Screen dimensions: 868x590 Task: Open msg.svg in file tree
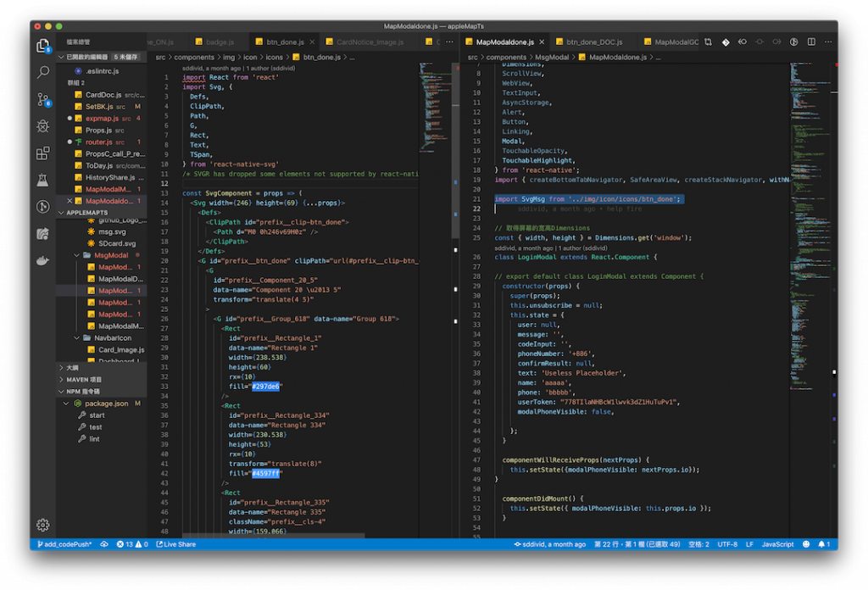[112, 231]
